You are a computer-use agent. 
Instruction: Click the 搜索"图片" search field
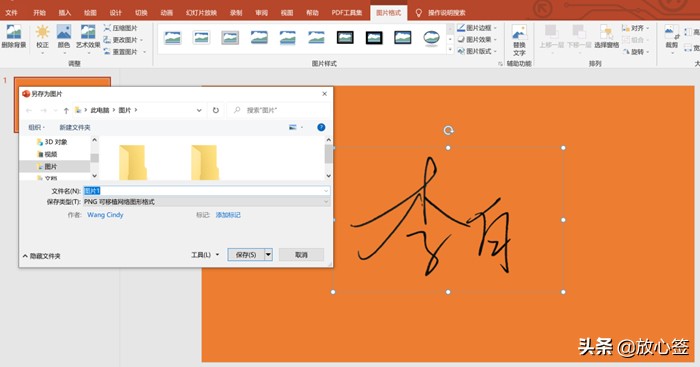[279, 110]
